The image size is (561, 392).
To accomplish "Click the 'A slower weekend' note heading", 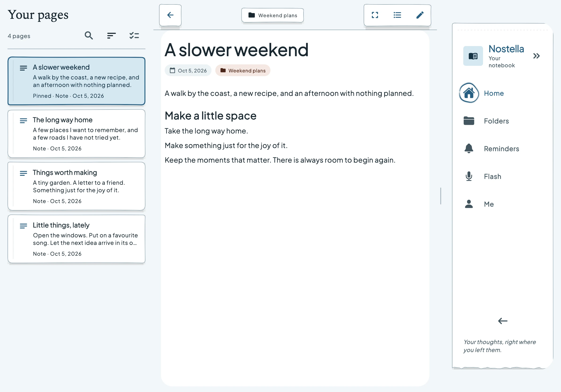I will click(236, 50).
